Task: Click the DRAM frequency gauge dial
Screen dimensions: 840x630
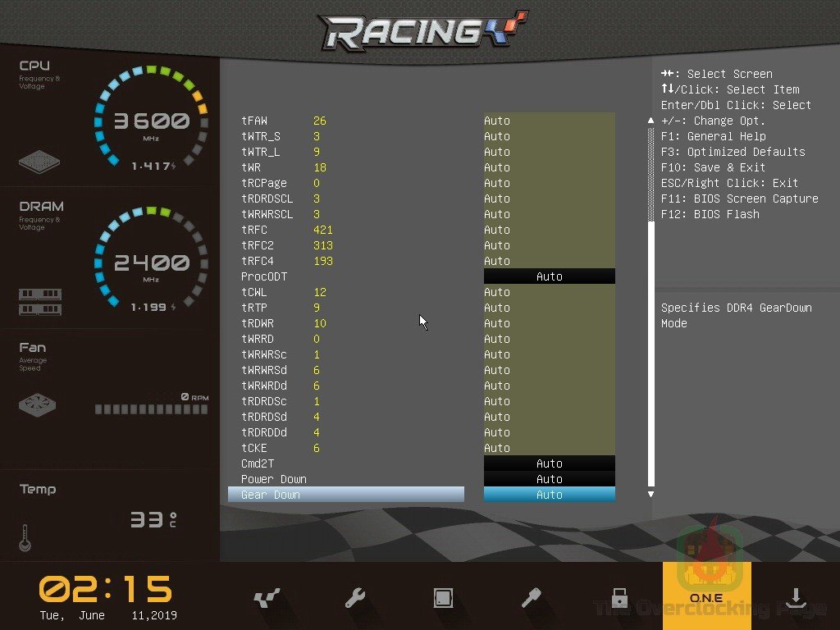Action: click(152, 261)
